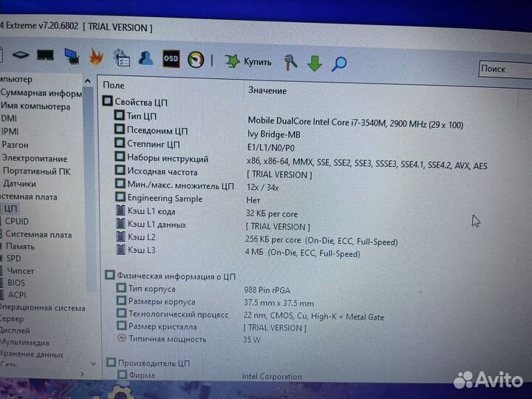Click the Степпинг ЦП row icon
Viewport: 532px width, 399px height.
[120, 143]
